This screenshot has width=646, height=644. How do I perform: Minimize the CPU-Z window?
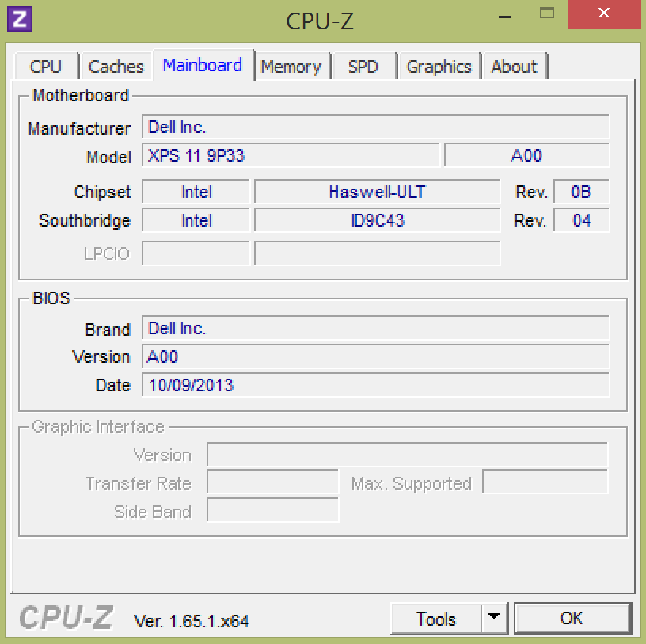[x=505, y=15]
